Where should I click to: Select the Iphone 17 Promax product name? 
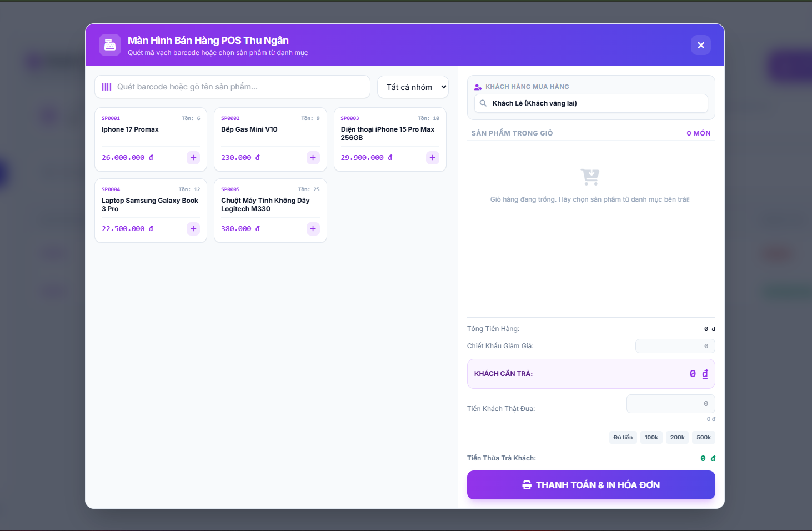pyautogui.click(x=130, y=129)
